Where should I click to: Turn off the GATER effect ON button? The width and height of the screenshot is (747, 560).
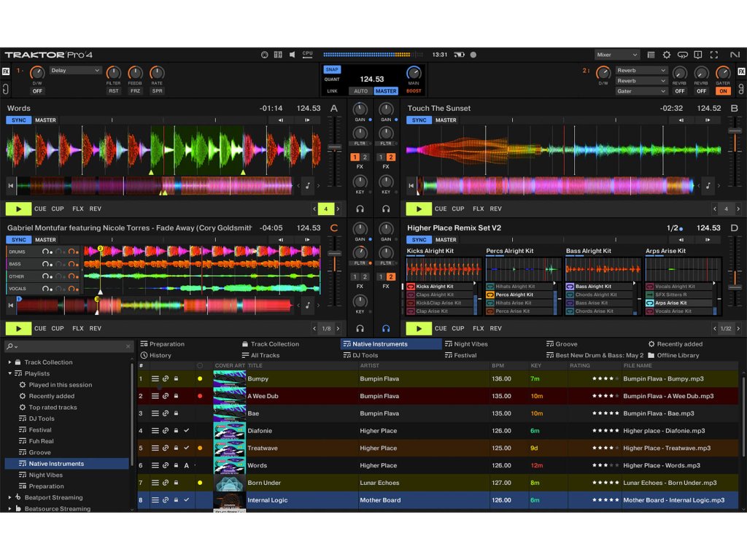coord(722,91)
